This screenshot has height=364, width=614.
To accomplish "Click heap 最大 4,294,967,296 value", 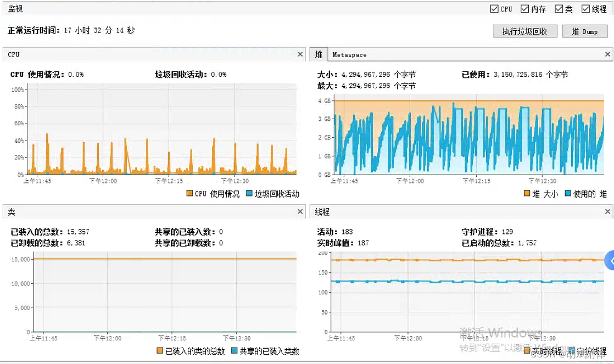I will [x=366, y=85].
